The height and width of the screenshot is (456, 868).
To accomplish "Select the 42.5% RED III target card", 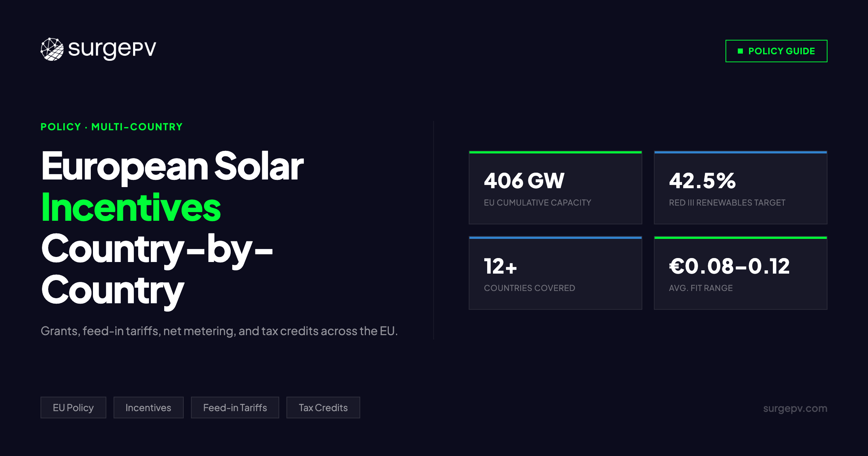I will [x=741, y=188].
